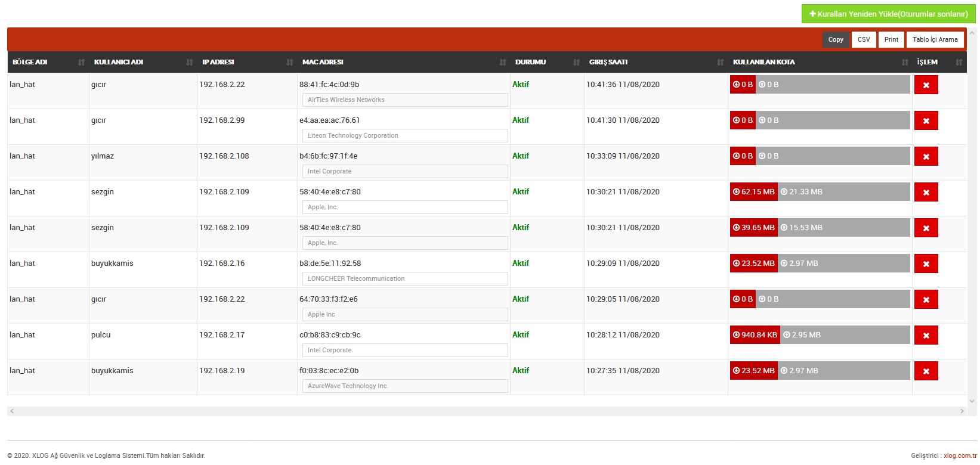Sort by GIRIŞ SAATI column
The image size is (980, 465).
656,62
